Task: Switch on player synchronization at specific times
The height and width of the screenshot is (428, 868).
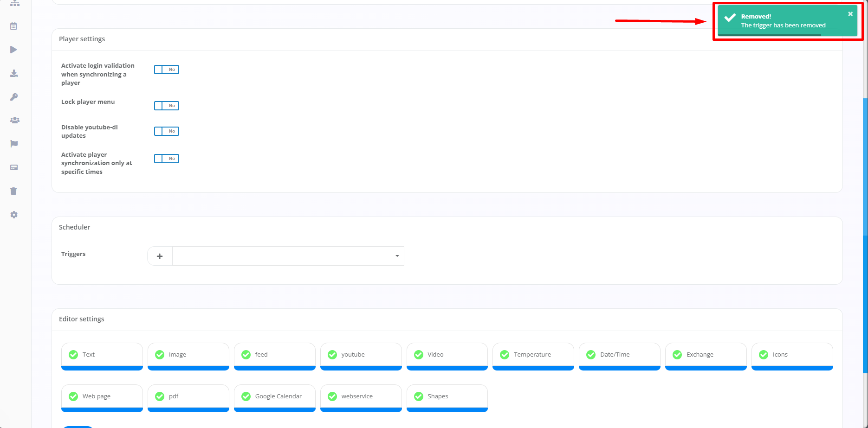Action: click(167, 159)
